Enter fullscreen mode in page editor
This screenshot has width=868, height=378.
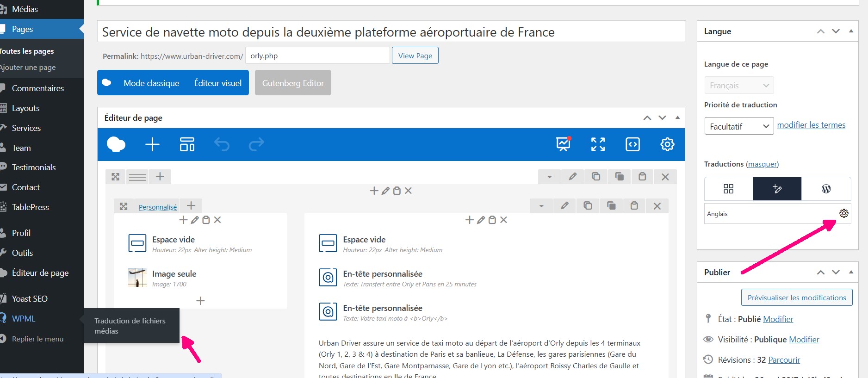pos(598,144)
